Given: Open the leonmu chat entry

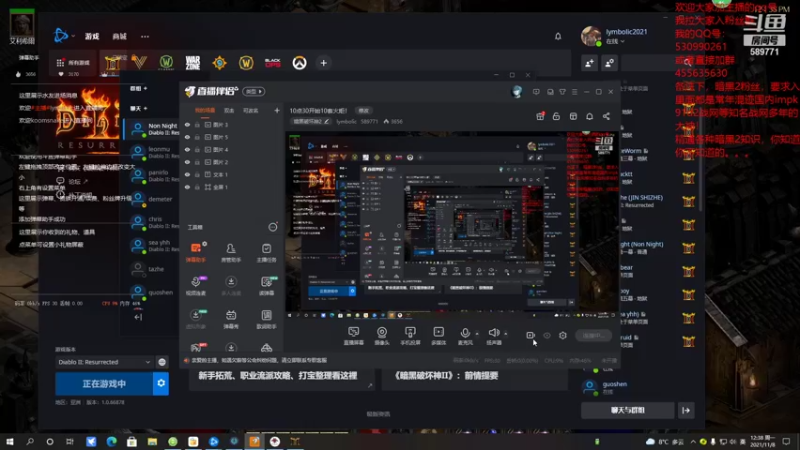Looking at the screenshot, I should pos(152,152).
